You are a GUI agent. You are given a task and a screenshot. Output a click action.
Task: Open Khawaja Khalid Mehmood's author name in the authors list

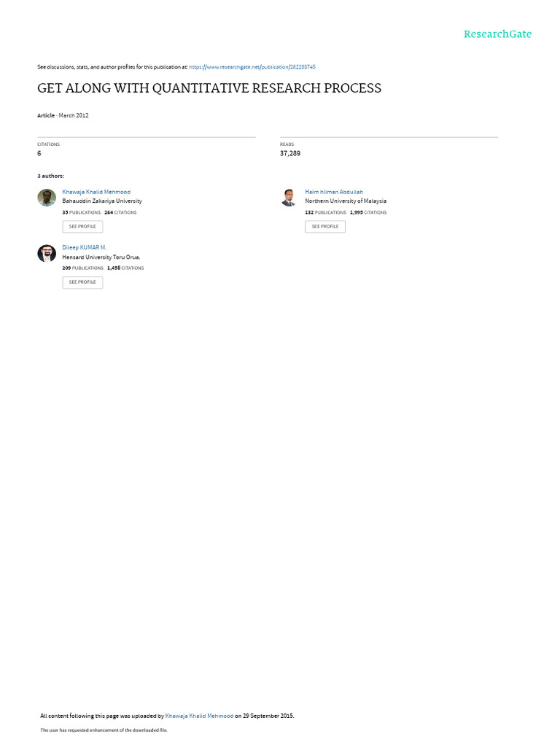point(96,192)
